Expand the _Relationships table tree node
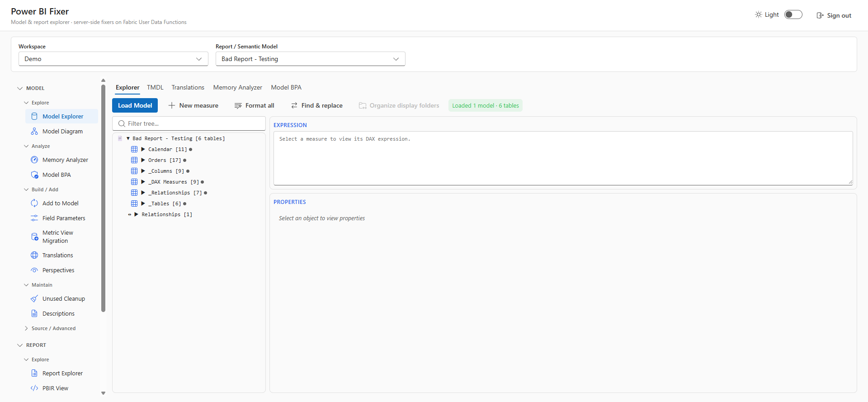 pos(143,193)
